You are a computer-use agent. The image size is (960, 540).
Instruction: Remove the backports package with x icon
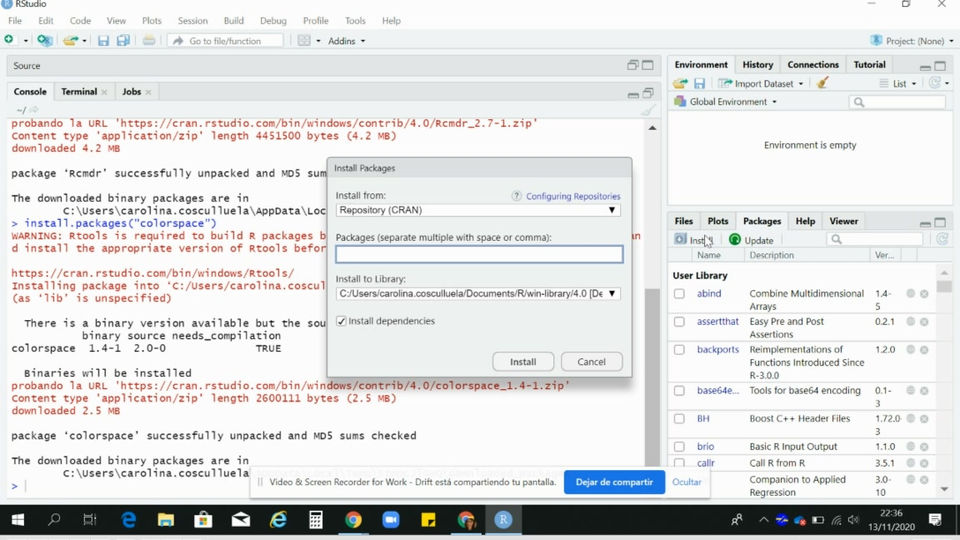click(x=924, y=350)
